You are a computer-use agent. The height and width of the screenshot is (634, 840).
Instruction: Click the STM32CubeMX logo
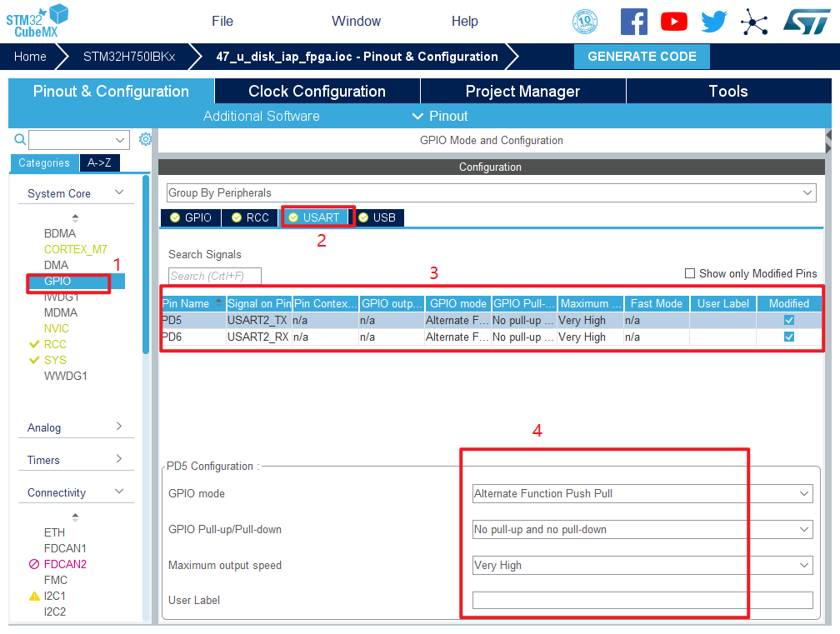click(x=37, y=20)
